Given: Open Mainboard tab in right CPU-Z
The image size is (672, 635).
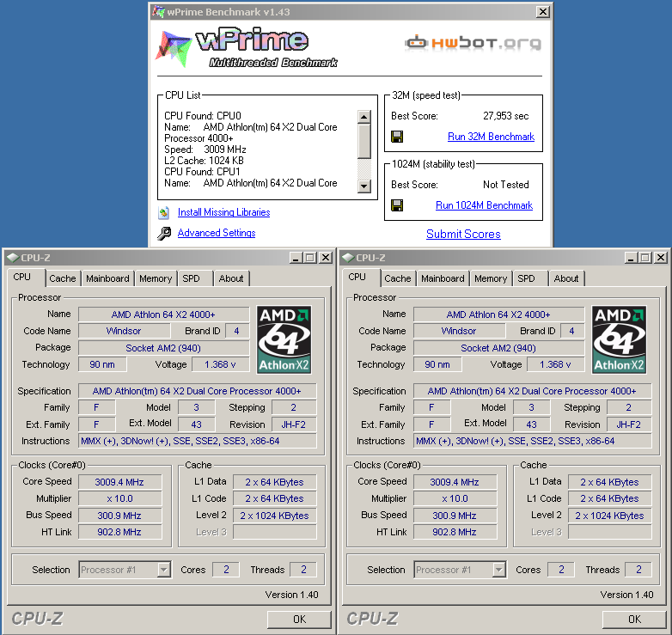Looking at the screenshot, I should tap(443, 278).
